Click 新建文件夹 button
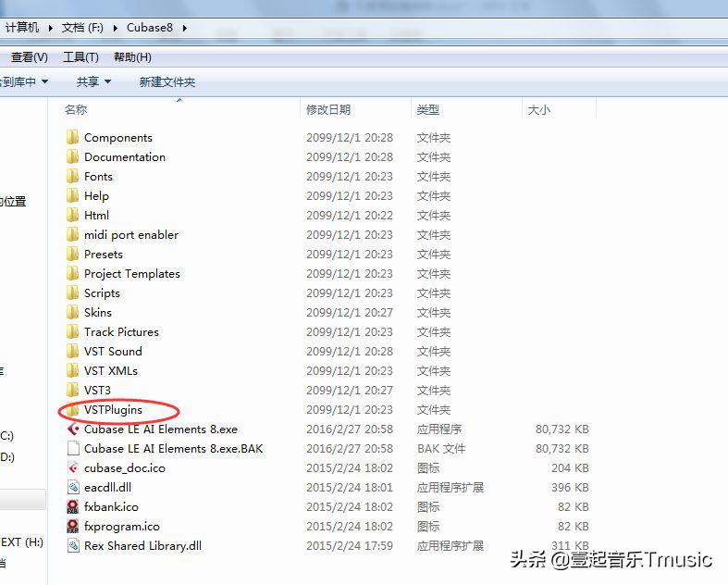Viewport: 728px width, 585px height. (x=167, y=82)
